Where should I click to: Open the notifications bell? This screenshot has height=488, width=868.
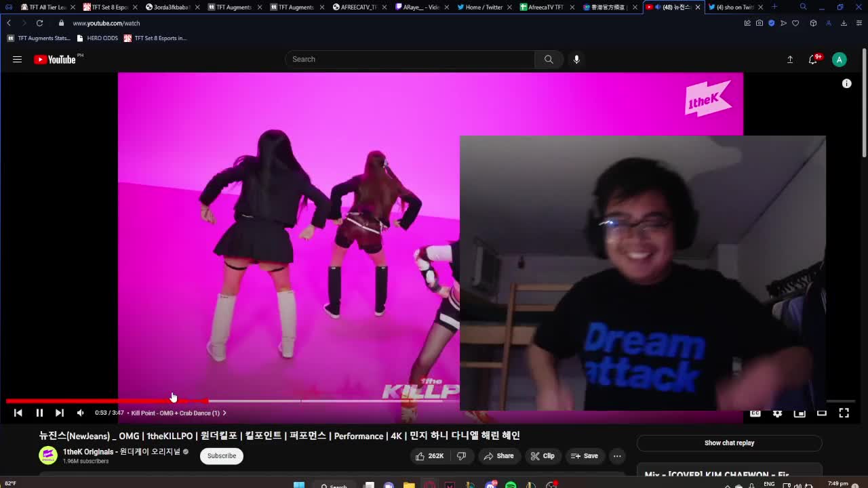[x=813, y=60]
